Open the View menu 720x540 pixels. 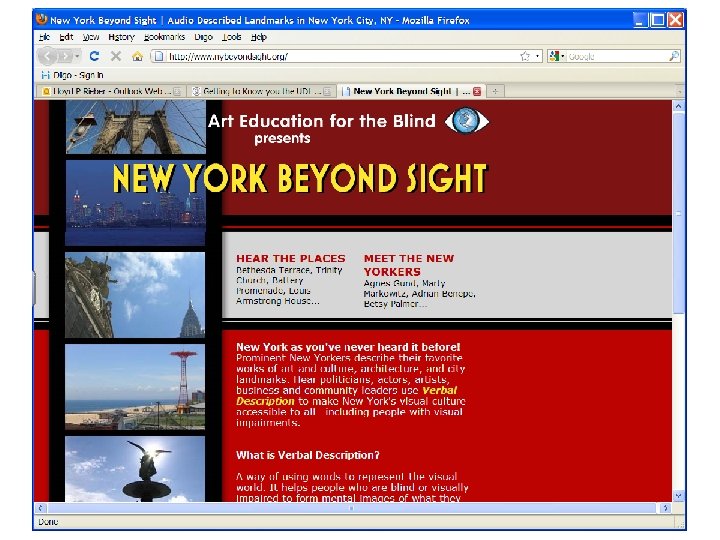pos(91,37)
